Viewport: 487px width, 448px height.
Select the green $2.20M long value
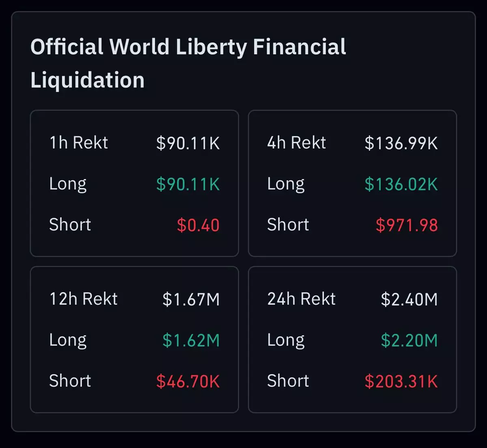pos(409,340)
